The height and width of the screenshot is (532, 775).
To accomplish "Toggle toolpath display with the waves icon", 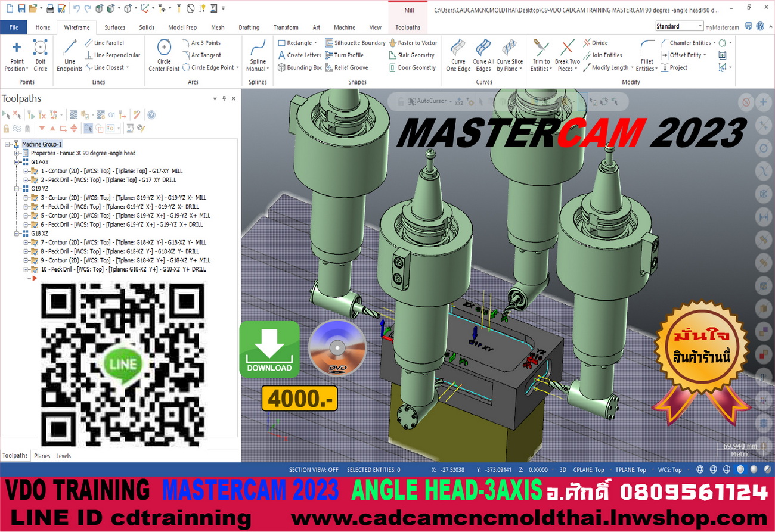I will tap(17, 128).
